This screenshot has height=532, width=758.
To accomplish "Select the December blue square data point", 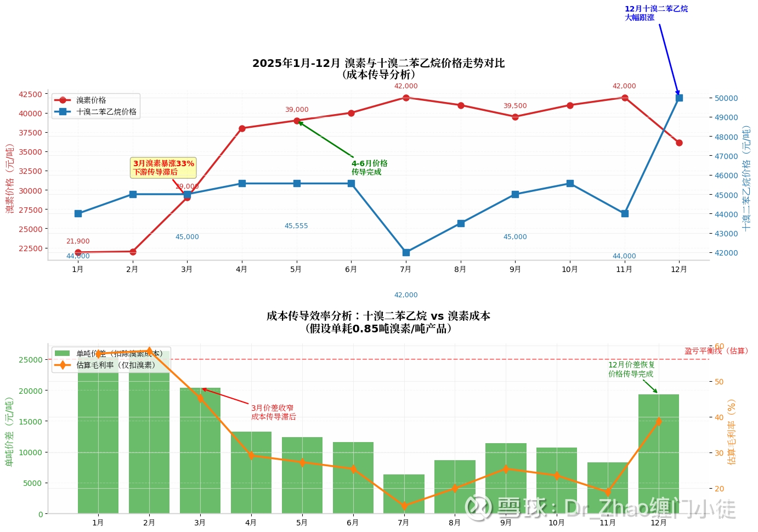I will coord(679,98).
